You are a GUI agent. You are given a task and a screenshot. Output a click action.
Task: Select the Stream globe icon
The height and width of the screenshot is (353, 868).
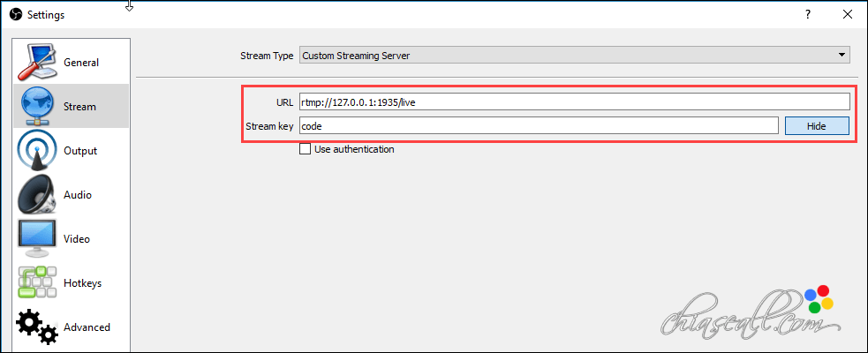click(x=38, y=106)
